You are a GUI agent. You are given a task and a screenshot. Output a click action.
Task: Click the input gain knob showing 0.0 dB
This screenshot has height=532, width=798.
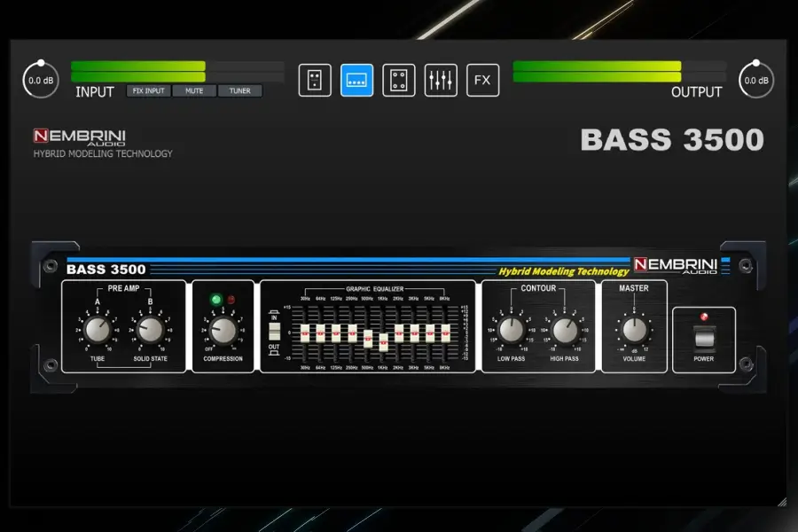click(41, 80)
